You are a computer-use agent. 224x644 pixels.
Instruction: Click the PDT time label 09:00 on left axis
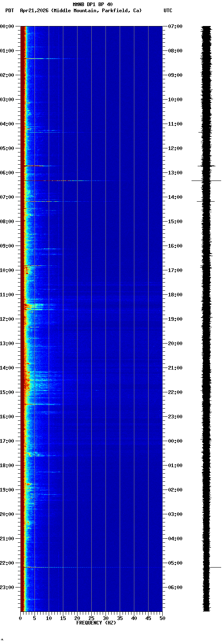pyautogui.click(x=7, y=246)
